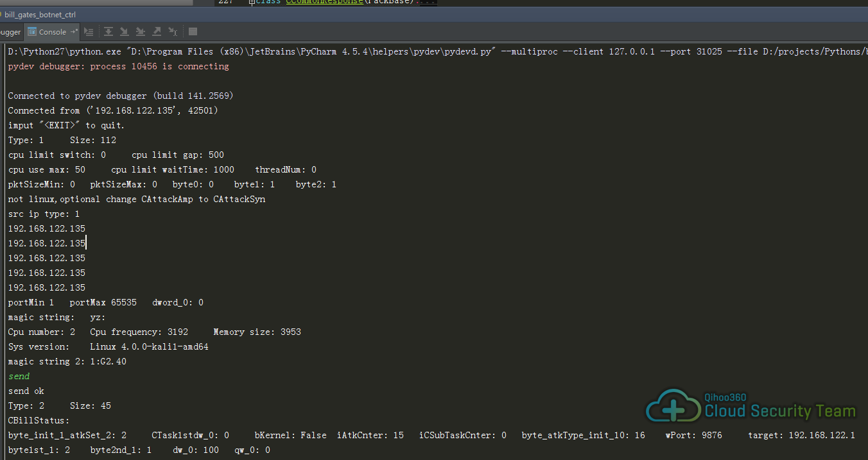Click folded ellipsis after CCommonResponse(PackBase)
This screenshot has width=868, height=460.
click(x=428, y=2)
